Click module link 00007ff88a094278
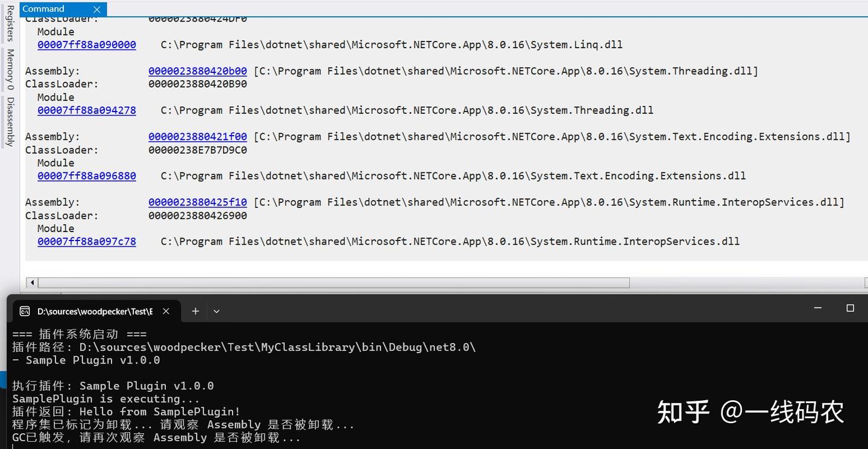This screenshot has height=449, width=868. click(86, 110)
